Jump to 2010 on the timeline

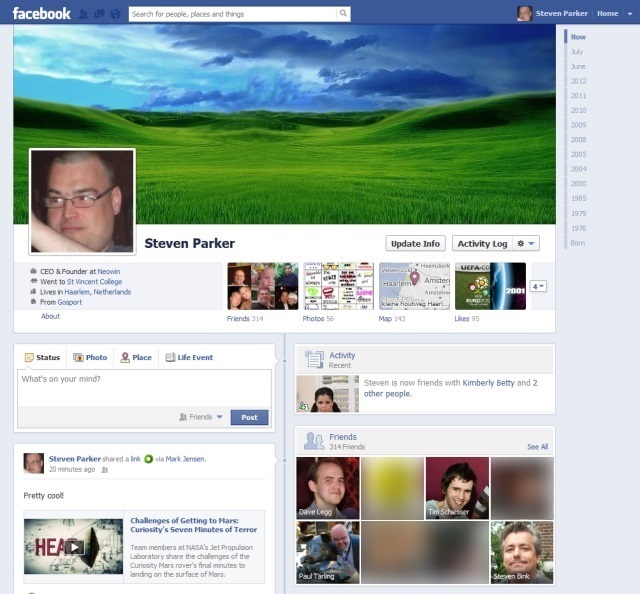click(x=578, y=110)
